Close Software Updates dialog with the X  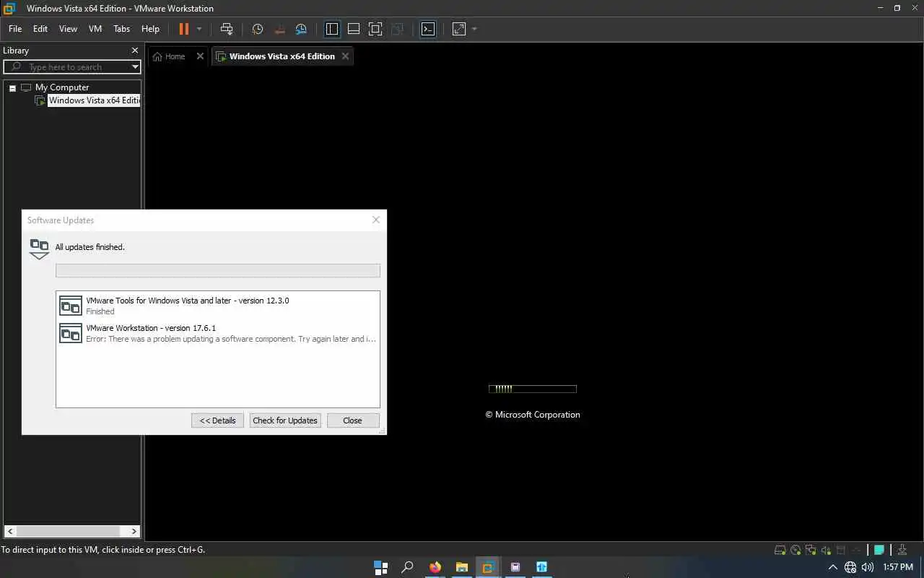coord(375,220)
